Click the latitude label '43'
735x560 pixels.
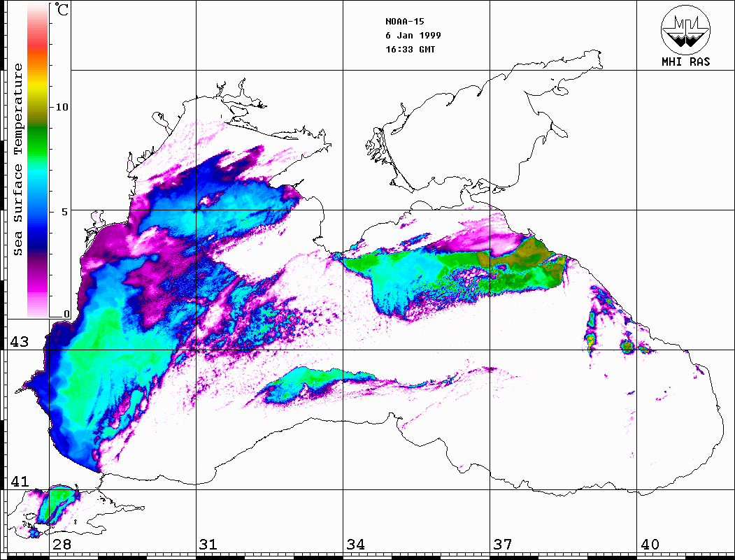pyautogui.click(x=19, y=342)
